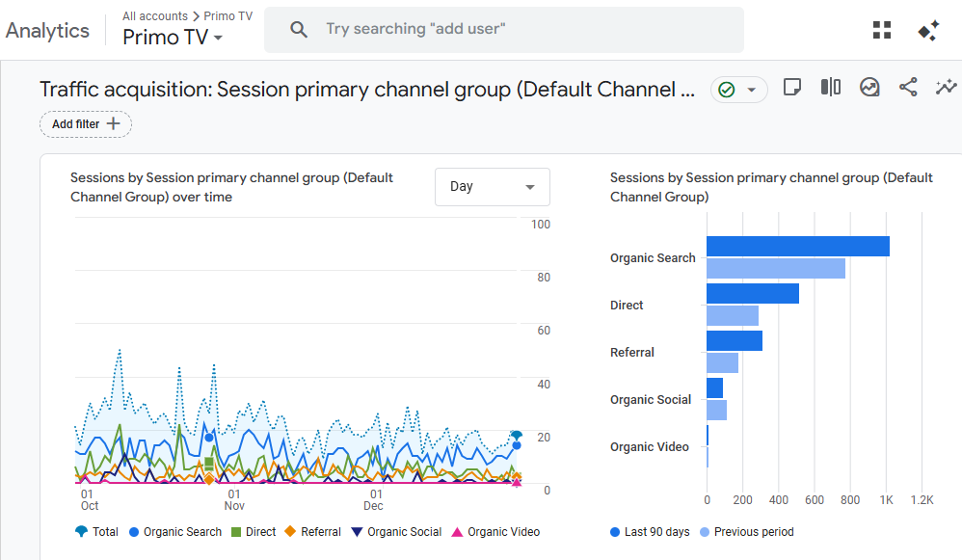This screenshot has width=962, height=560.
Task: Expand the green check status dropdown
Action: point(738,90)
